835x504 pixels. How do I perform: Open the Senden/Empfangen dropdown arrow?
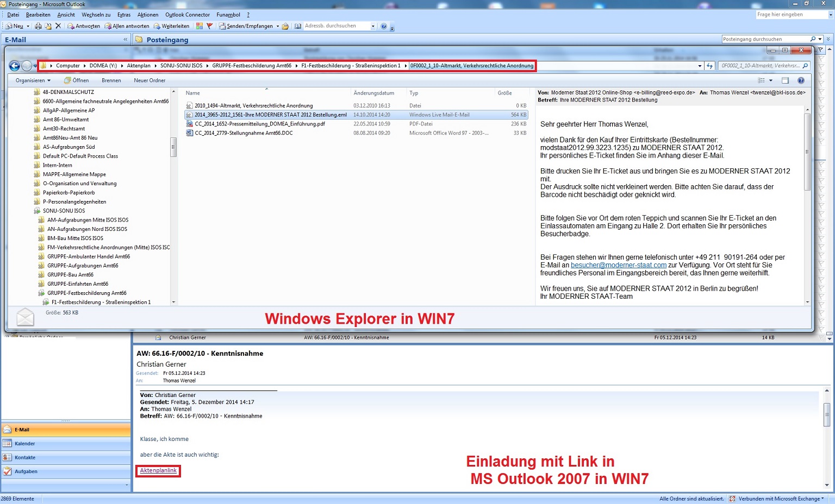pyautogui.click(x=277, y=26)
